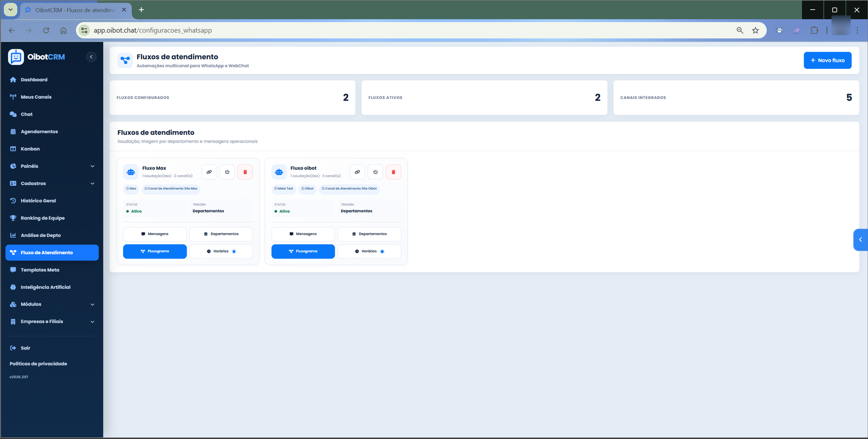Screen dimensions: 868x439
Task: Open the browser three-dot menu
Action: (857, 30)
